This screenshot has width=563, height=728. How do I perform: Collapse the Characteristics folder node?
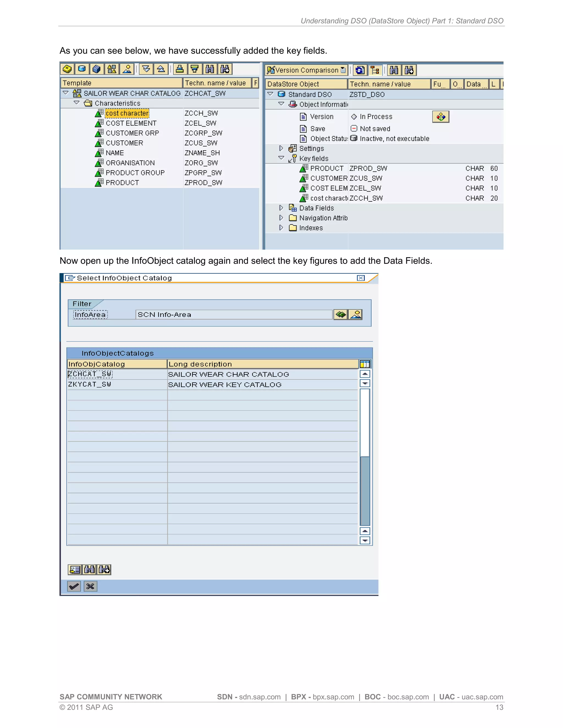pyautogui.click(x=77, y=103)
